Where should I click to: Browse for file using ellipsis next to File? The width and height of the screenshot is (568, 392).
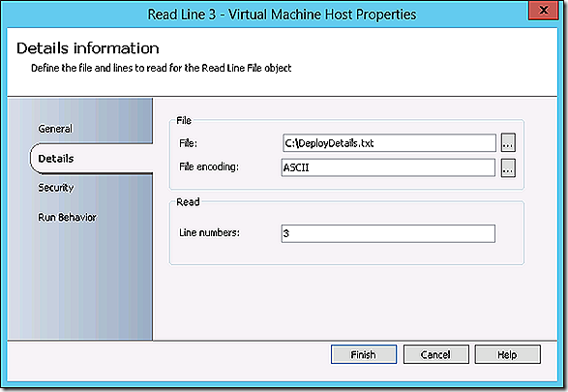[508, 143]
